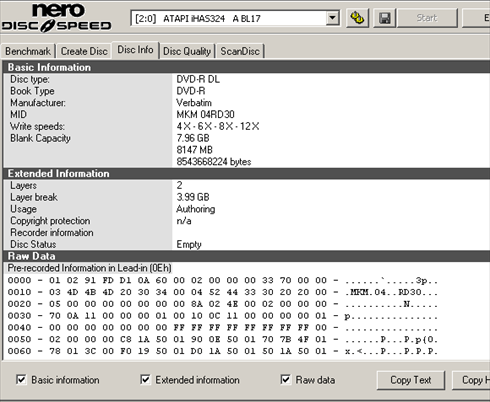Toggle the Raw data checkbox

point(285,379)
